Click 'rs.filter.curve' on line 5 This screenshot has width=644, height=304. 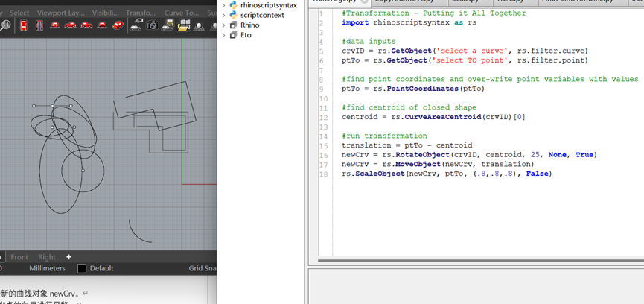point(550,51)
